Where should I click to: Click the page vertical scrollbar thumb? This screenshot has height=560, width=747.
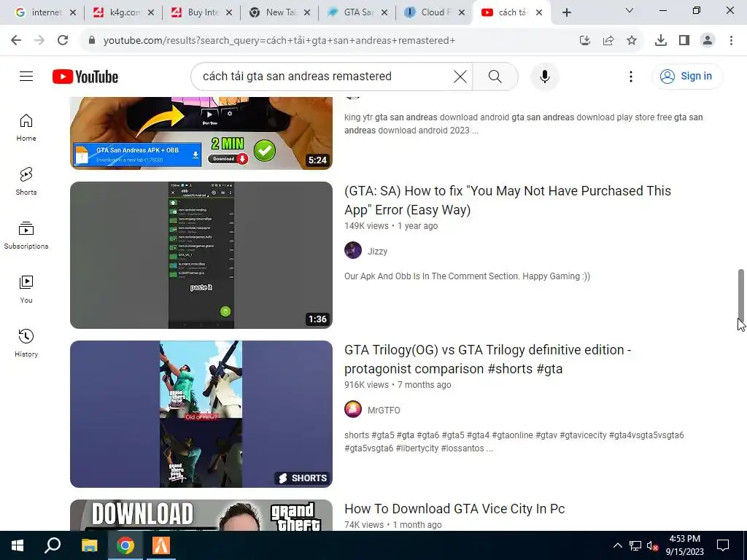click(x=741, y=296)
